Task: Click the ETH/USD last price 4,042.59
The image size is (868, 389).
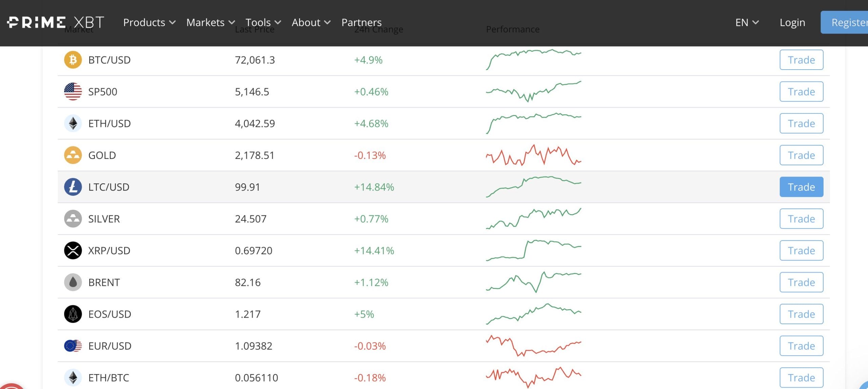Action: 255,123
